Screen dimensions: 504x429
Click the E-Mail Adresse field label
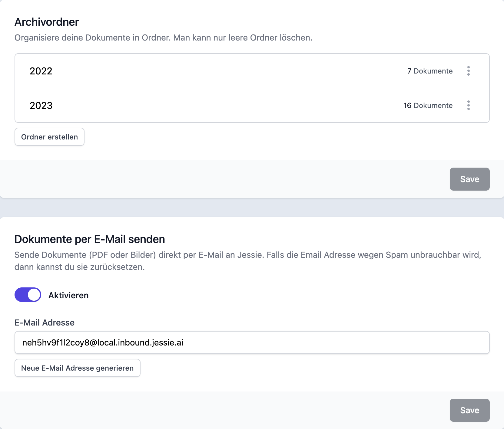pyautogui.click(x=45, y=323)
